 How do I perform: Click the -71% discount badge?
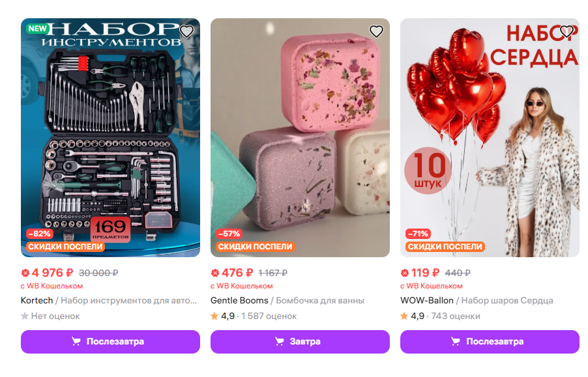(x=418, y=234)
